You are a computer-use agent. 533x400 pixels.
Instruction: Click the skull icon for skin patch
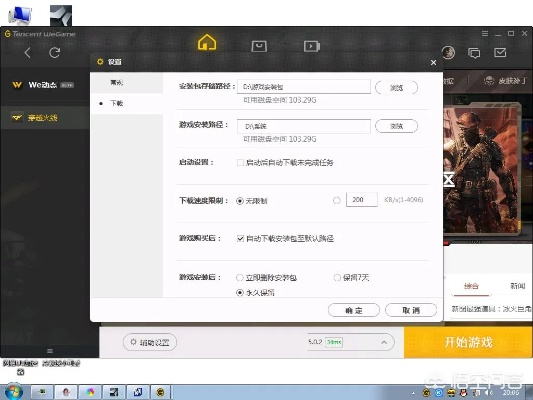[489, 81]
